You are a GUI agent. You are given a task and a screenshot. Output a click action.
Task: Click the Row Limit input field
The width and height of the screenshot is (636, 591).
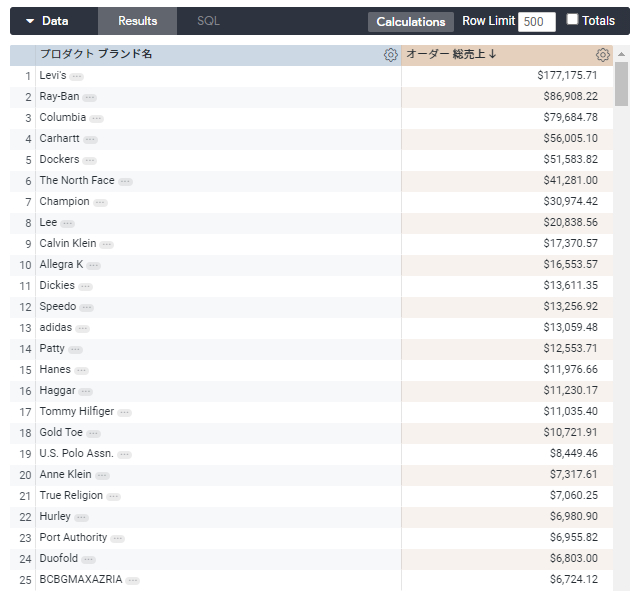coord(537,21)
